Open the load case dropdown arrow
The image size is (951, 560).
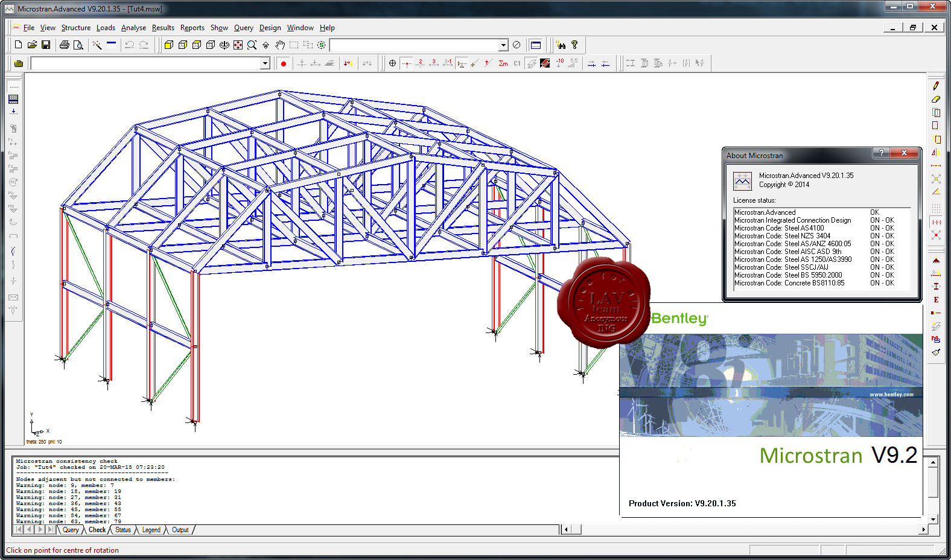click(264, 63)
